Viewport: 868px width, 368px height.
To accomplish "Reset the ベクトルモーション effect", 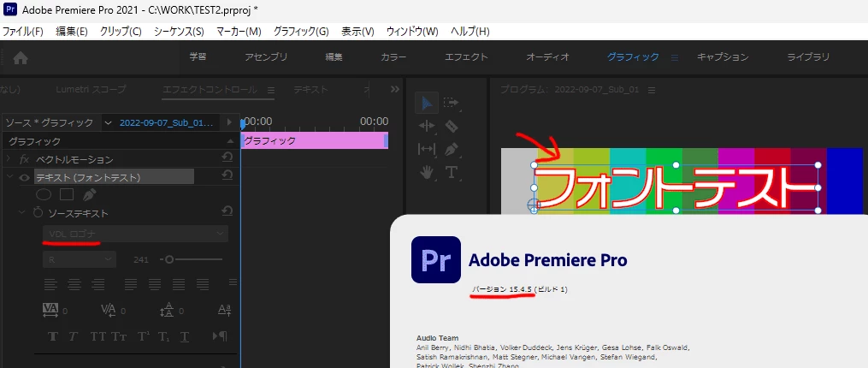I will (x=227, y=158).
